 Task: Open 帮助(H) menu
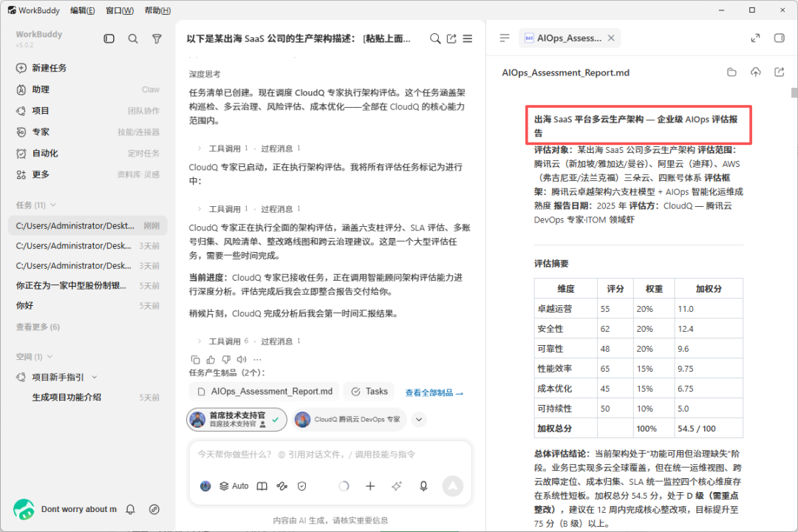click(158, 10)
